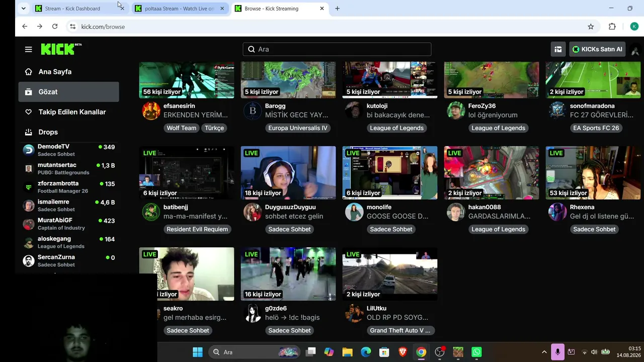Image resolution: width=644 pixels, height=362 pixels.
Task: Open mutantsertac channel in the sidebar
Action: [x=69, y=168]
